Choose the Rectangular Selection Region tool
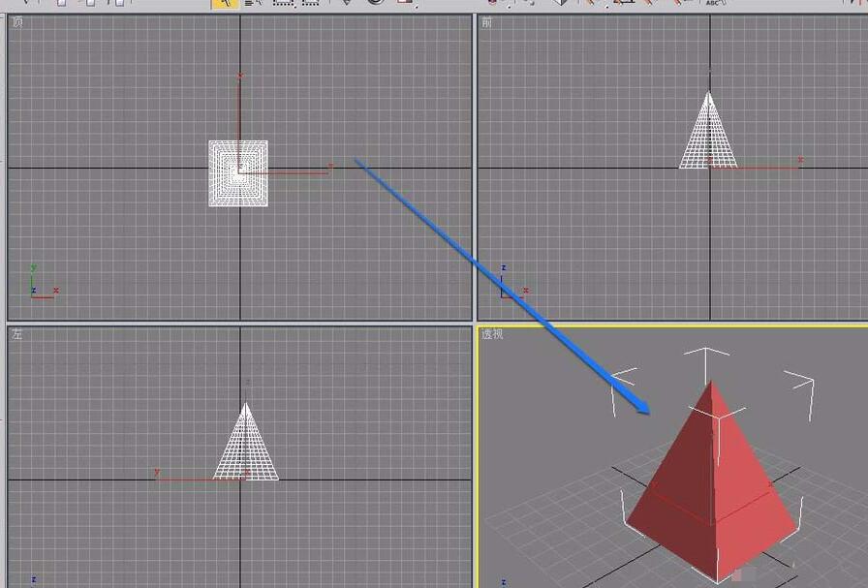This screenshot has width=868, height=588. pos(283,3)
